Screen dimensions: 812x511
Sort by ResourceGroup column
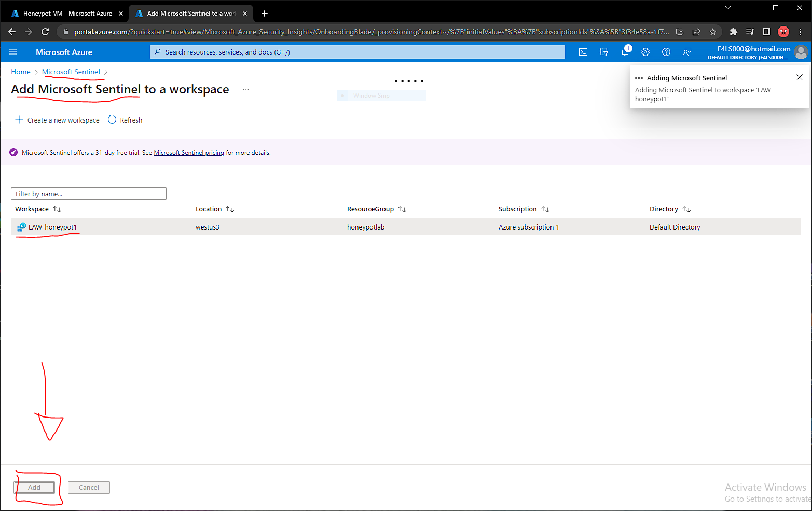click(x=377, y=209)
